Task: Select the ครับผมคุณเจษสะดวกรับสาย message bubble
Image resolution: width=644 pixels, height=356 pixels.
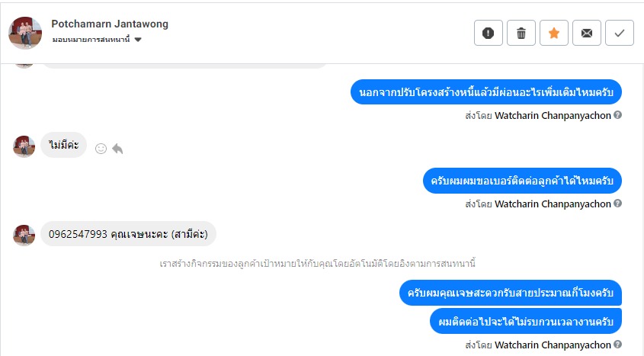Action: [511, 293]
